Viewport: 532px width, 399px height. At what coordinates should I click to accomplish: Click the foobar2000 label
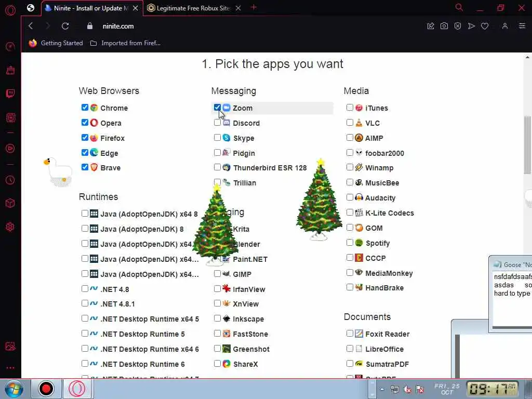(x=384, y=153)
